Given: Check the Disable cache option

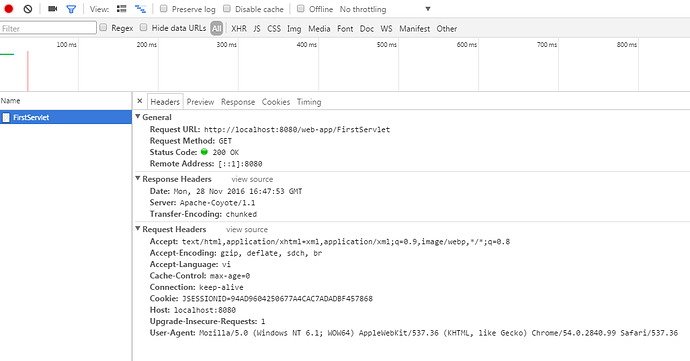Looking at the screenshot, I should [227, 8].
